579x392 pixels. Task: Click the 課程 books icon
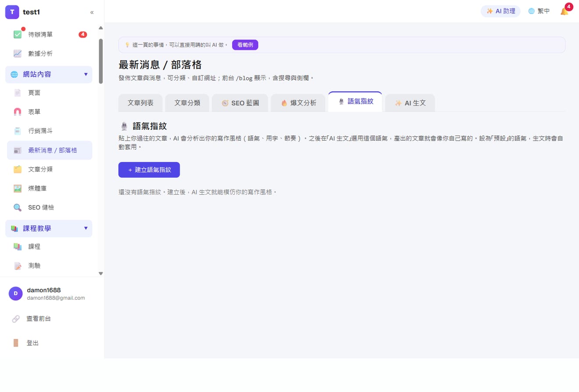(x=18, y=247)
